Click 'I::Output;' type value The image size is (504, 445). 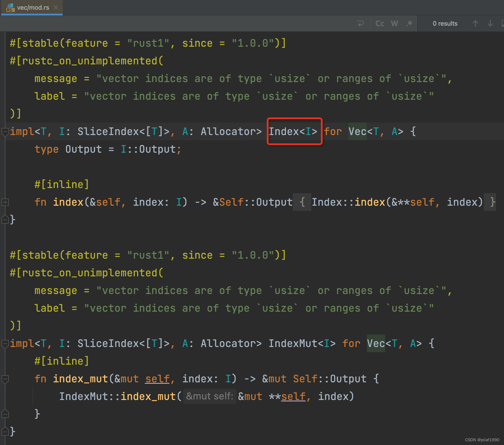(151, 149)
